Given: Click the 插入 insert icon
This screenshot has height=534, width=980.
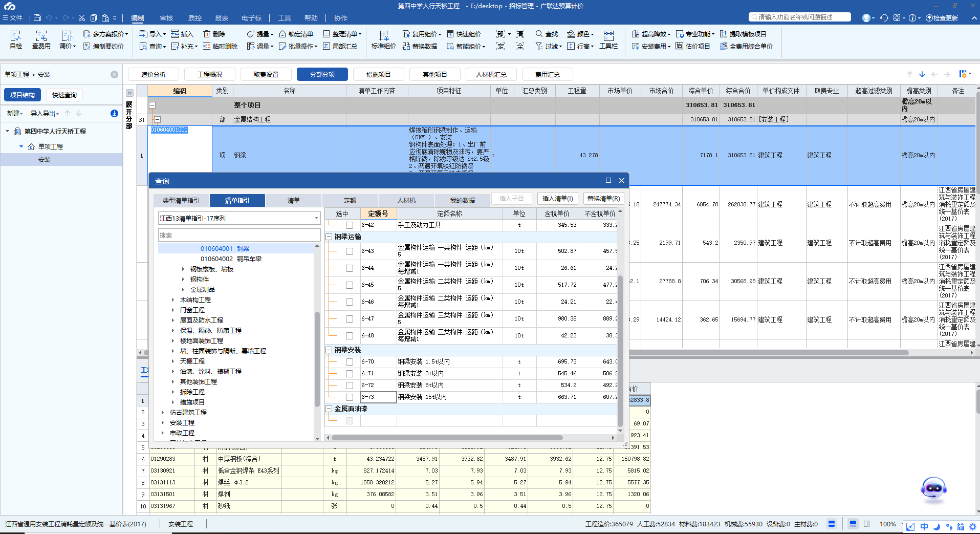Looking at the screenshot, I should tap(182, 34).
